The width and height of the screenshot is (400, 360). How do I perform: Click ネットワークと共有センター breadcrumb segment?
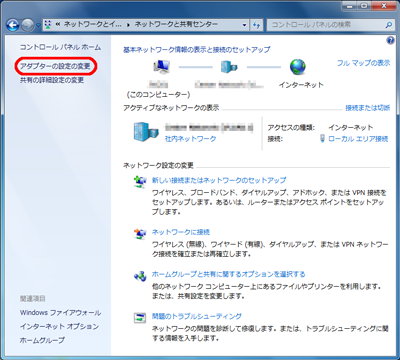click(176, 25)
